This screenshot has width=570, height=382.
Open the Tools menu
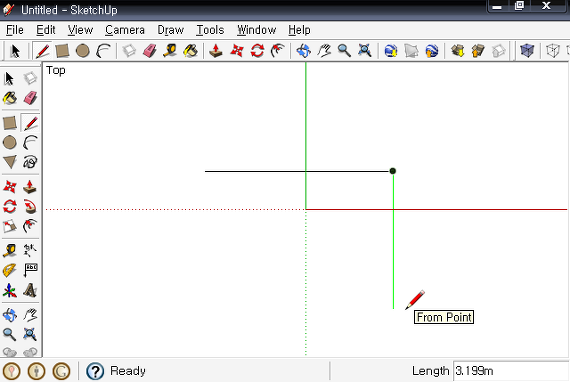(x=210, y=30)
